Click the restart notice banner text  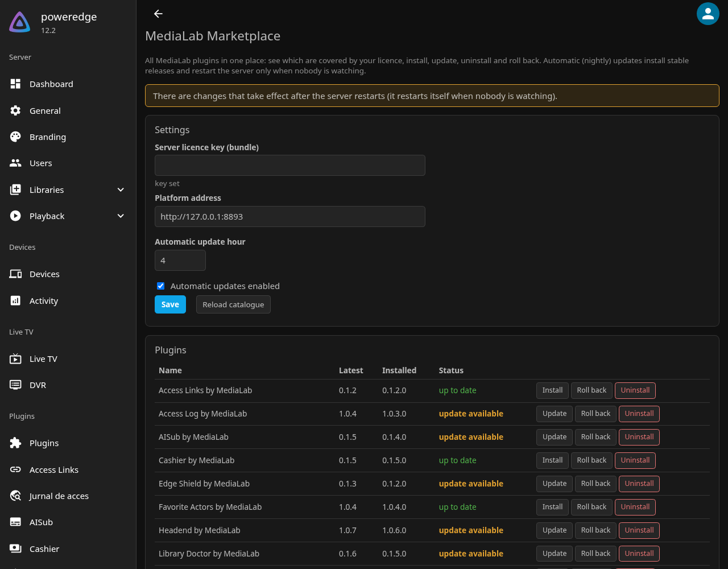pos(355,96)
